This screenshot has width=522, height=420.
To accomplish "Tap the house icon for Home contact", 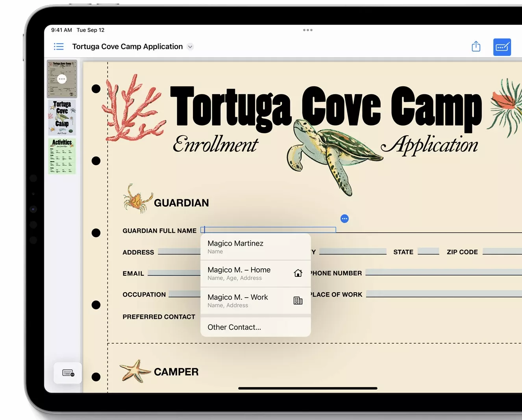I will pyautogui.click(x=298, y=273).
